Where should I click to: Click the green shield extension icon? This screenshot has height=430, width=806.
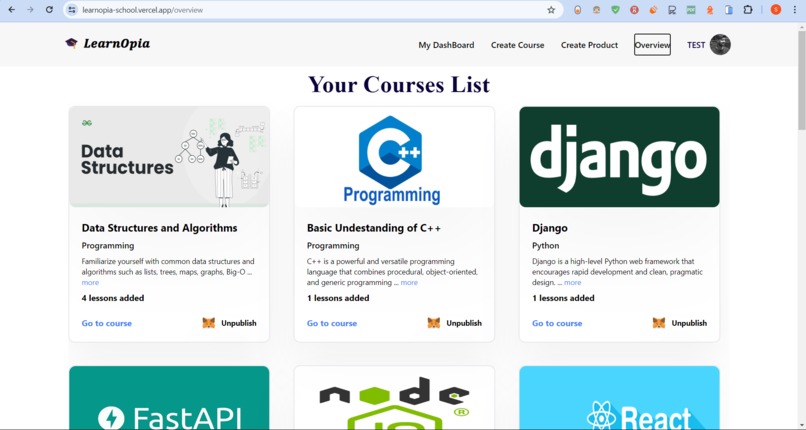click(615, 10)
